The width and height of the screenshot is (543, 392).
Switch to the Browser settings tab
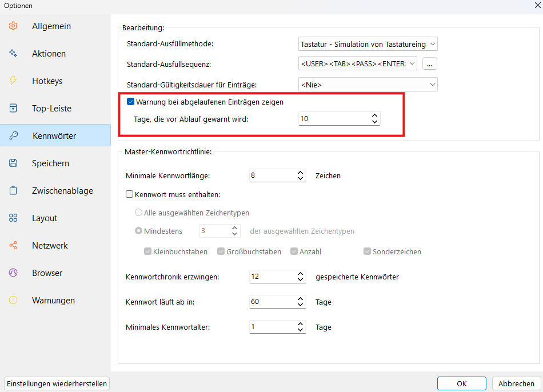pyautogui.click(x=55, y=273)
